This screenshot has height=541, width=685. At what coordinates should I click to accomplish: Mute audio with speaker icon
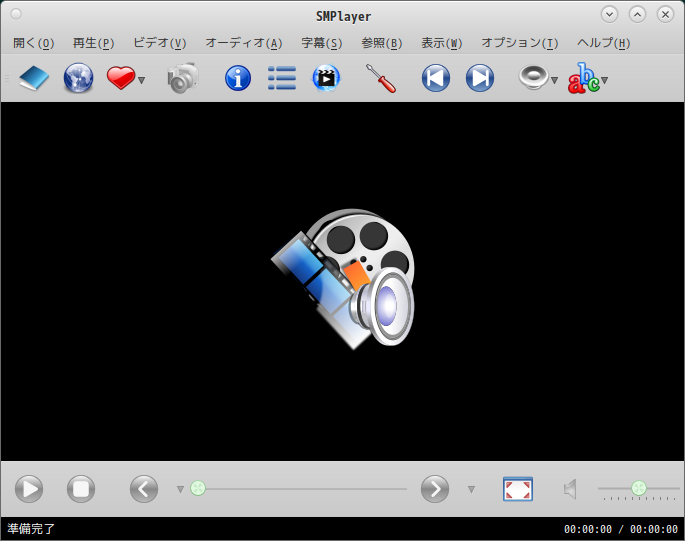pos(570,489)
